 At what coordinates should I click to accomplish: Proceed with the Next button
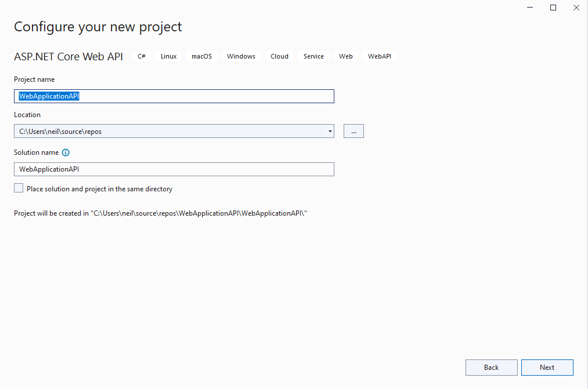(x=547, y=368)
